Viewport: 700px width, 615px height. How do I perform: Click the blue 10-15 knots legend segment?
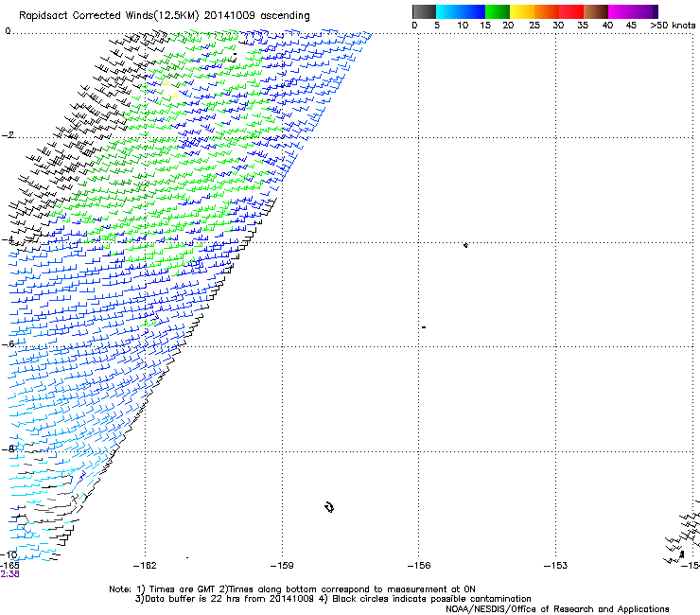click(473, 11)
